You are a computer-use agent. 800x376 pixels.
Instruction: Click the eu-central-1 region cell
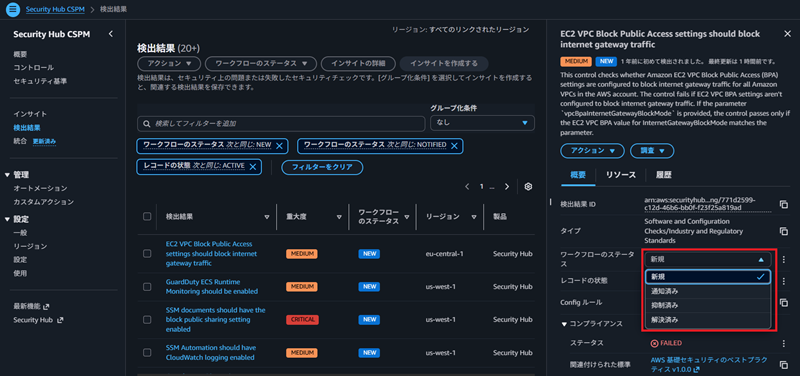tap(444, 254)
